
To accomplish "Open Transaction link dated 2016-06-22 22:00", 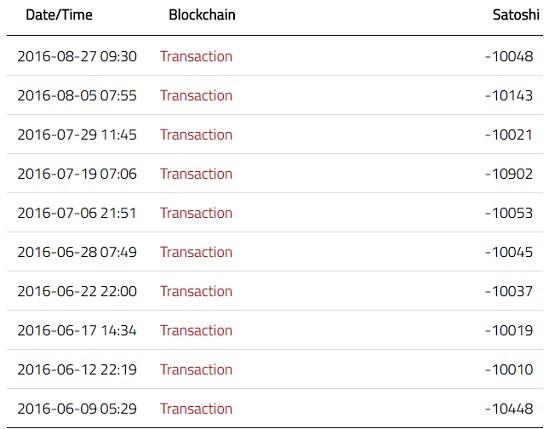I will (196, 291).
